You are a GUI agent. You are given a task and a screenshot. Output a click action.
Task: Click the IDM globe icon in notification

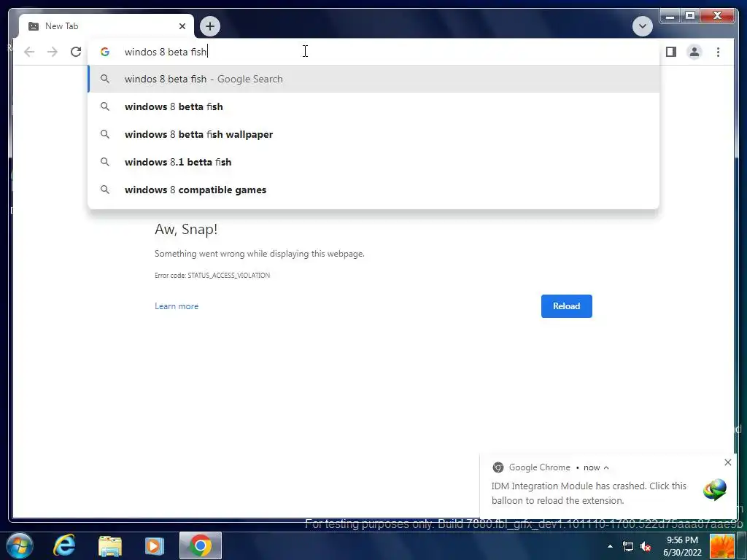click(715, 490)
